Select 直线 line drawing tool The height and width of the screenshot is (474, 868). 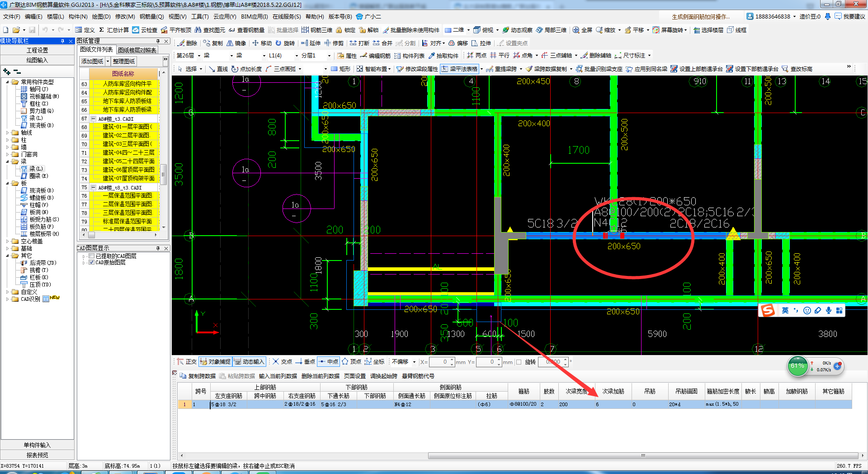(x=218, y=69)
